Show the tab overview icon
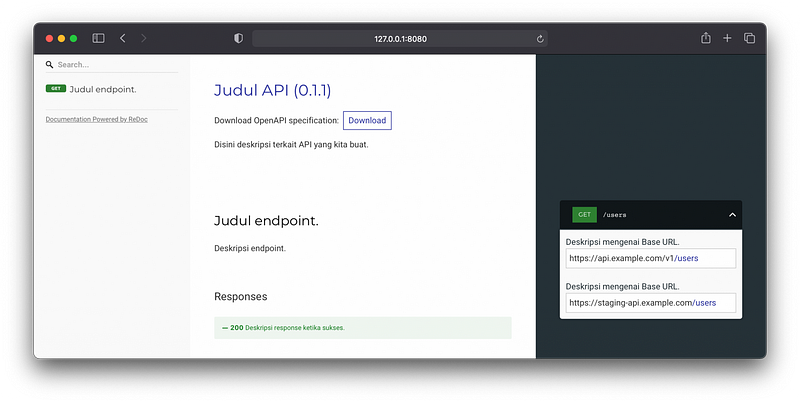 pos(749,38)
